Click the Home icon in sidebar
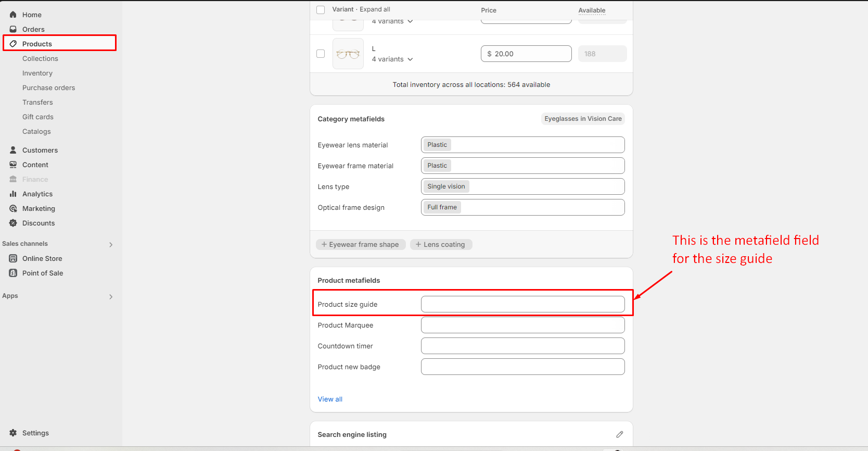This screenshot has width=868, height=451. click(x=13, y=15)
